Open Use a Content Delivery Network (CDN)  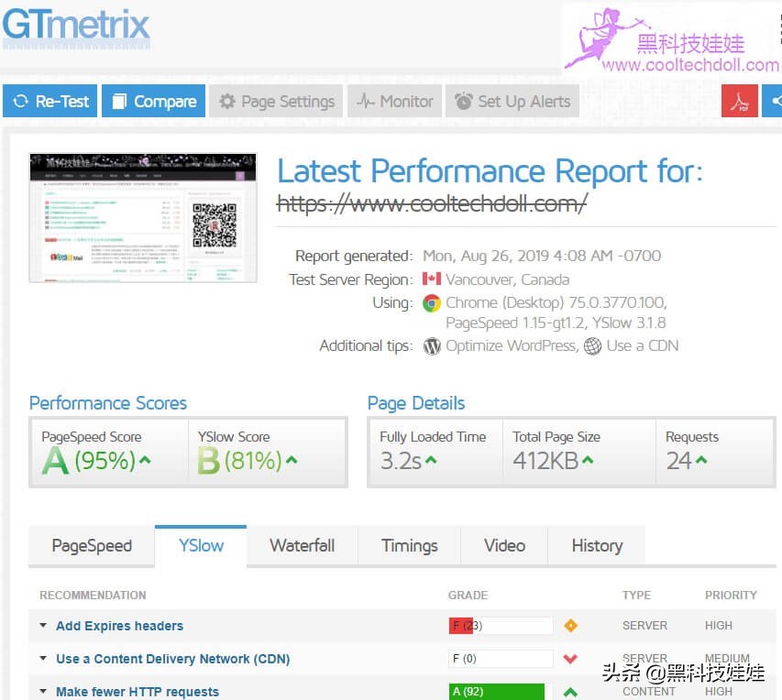click(x=172, y=659)
